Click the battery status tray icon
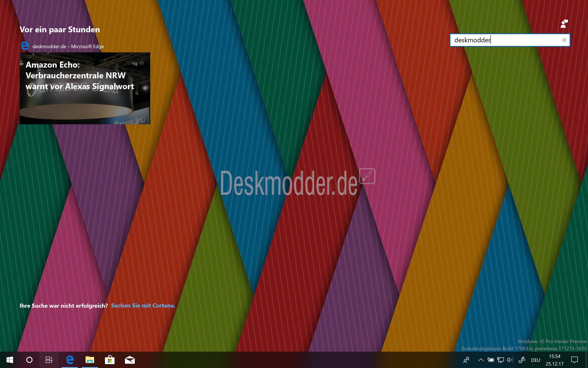The width and height of the screenshot is (588, 368). [x=491, y=360]
